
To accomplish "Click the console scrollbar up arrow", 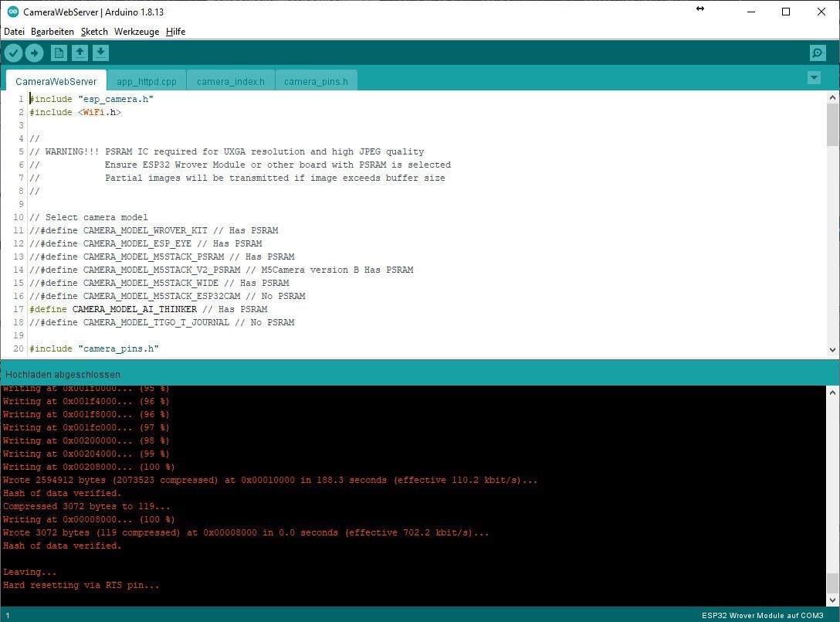I will click(x=832, y=393).
